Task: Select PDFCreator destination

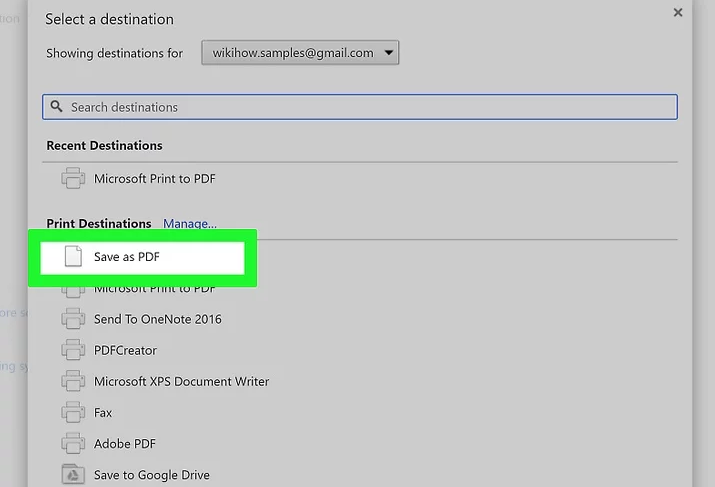Action: [125, 350]
